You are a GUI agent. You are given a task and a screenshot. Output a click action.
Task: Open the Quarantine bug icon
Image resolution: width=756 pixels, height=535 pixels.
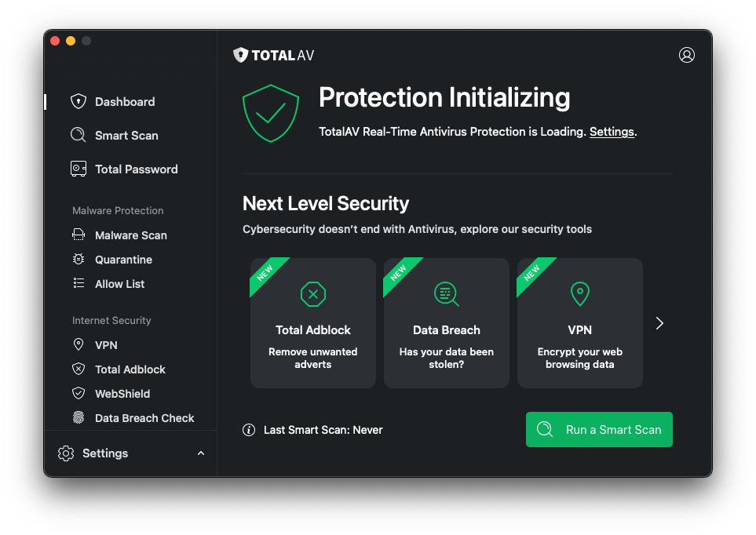(x=79, y=260)
